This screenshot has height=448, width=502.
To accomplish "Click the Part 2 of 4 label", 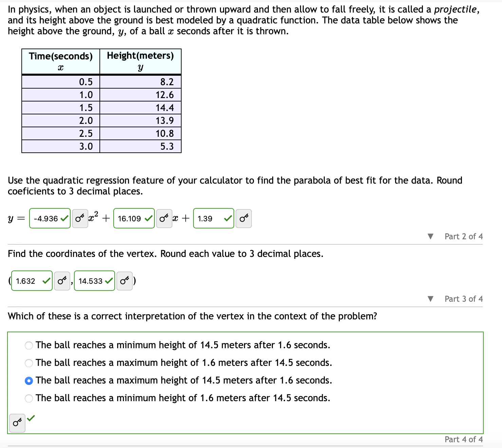I will (x=463, y=236).
